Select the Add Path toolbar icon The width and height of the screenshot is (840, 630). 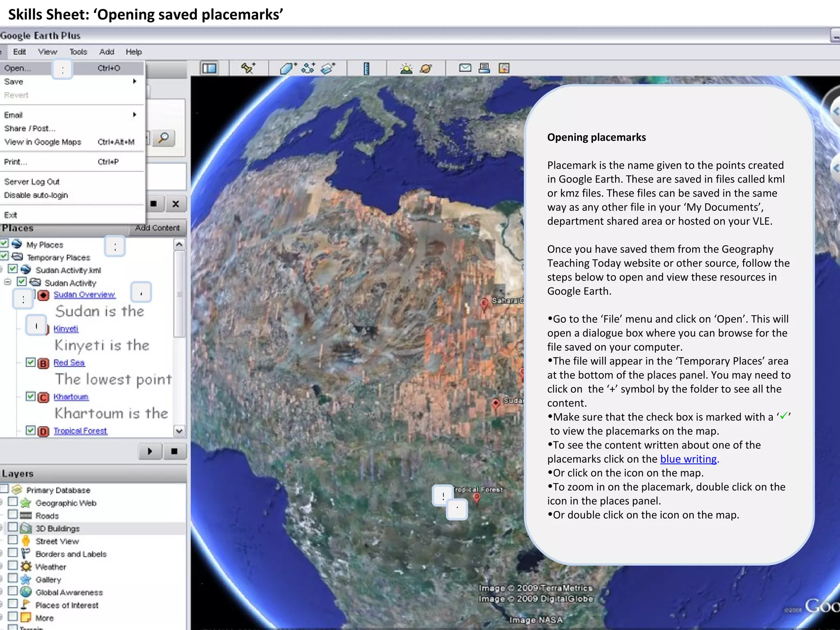[308, 68]
